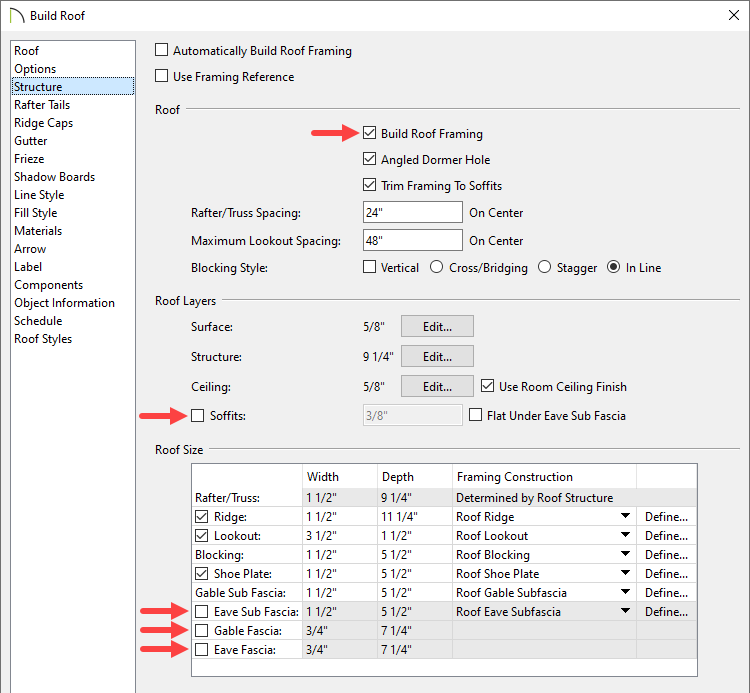Open the Options panel
This screenshot has height=693, width=750.
point(72,69)
